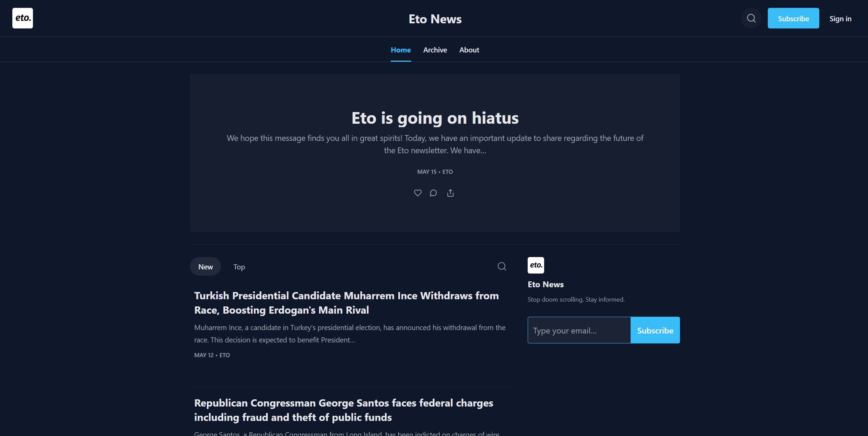Click the Eto logo icon in the top left
The image size is (868, 436).
(22, 18)
